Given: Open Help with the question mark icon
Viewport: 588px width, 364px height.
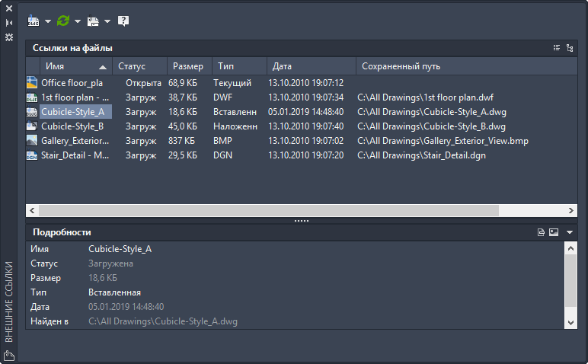Looking at the screenshot, I should [123, 21].
